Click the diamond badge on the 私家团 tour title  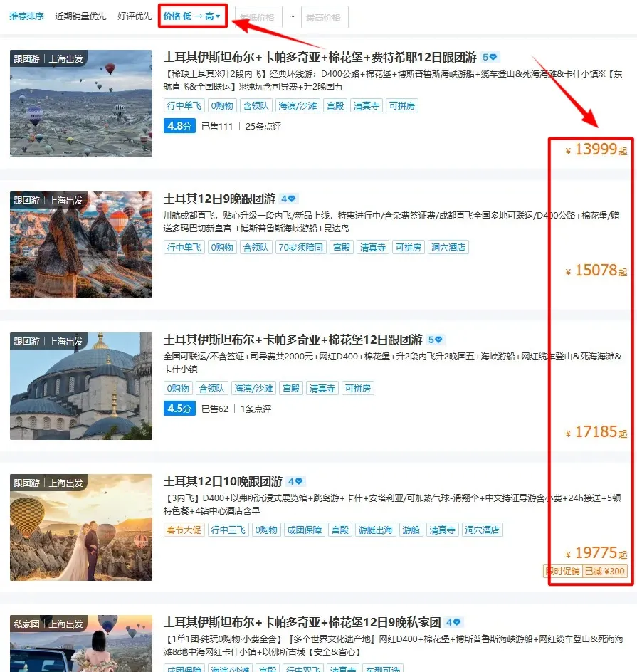tap(454, 622)
